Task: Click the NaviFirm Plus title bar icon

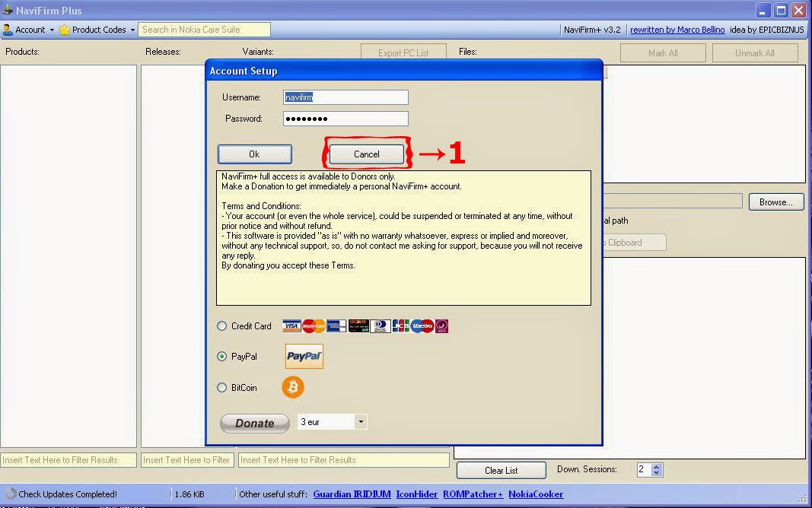Action: point(8,10)
